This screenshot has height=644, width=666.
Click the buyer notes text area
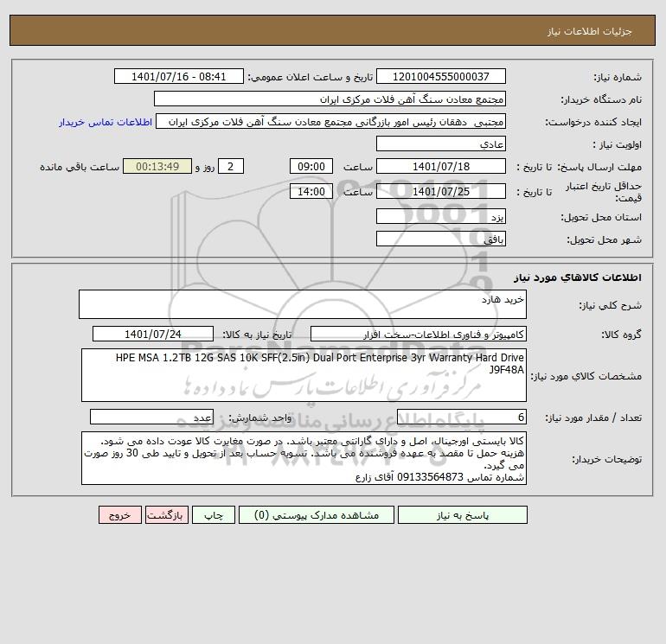coord(304,458)
